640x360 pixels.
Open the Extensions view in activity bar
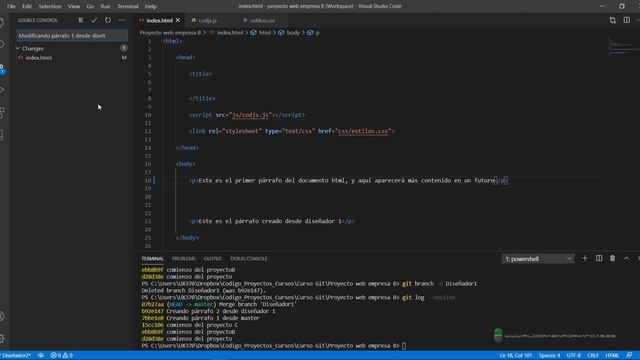2,112
